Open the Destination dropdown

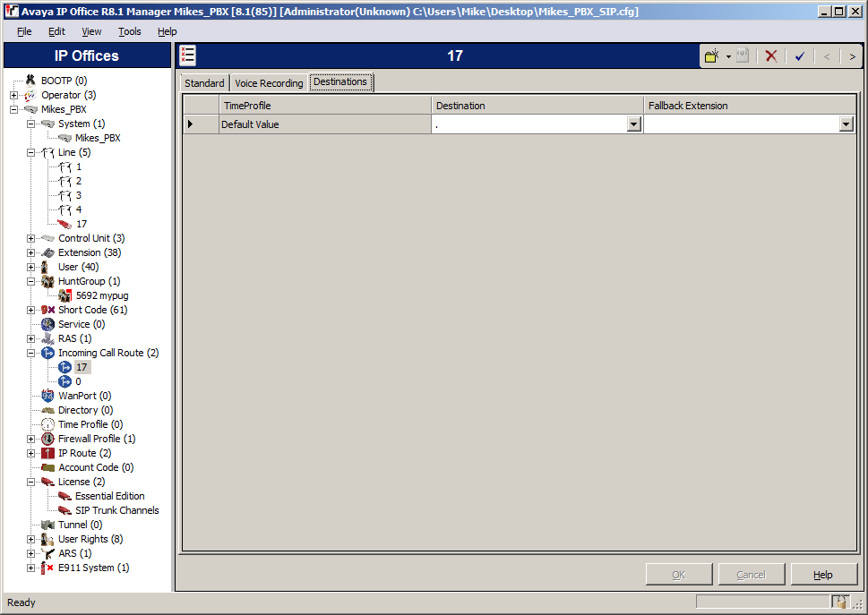(x=634, y=124)
